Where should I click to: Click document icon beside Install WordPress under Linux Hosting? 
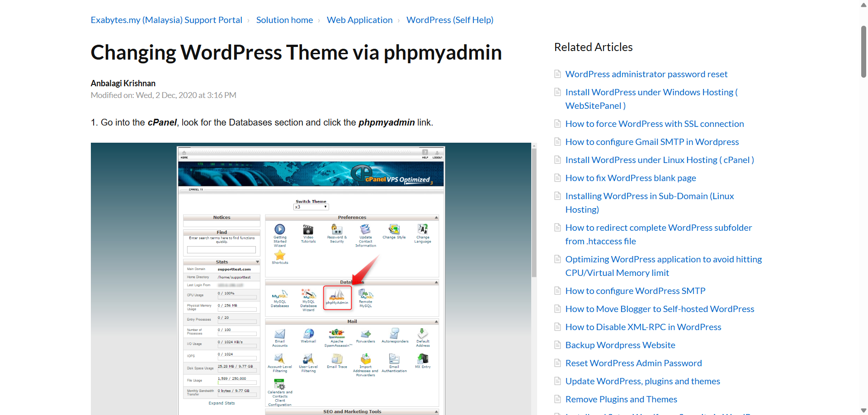(x=557, y=159)
